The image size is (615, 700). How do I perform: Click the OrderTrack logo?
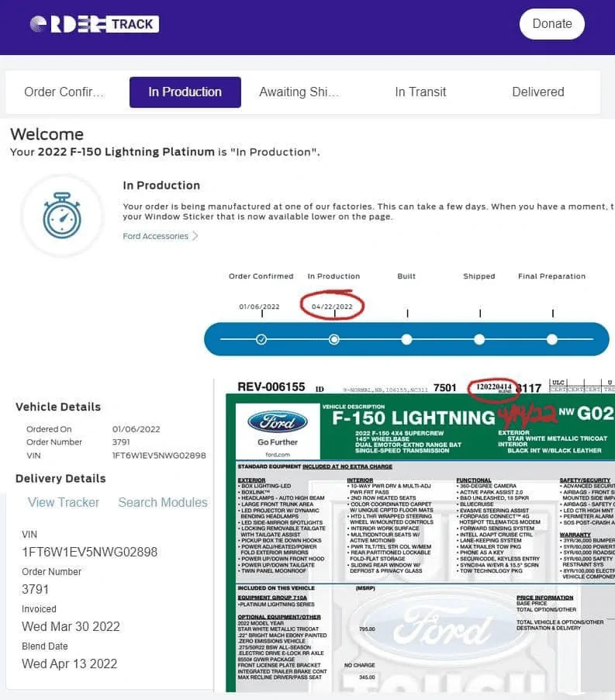tap(95, 24)
